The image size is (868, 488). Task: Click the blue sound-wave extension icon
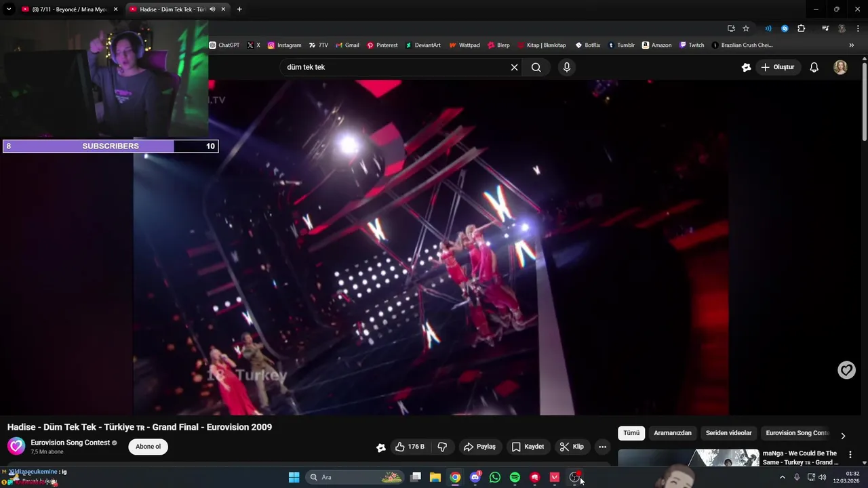click(x=768, y=28)
